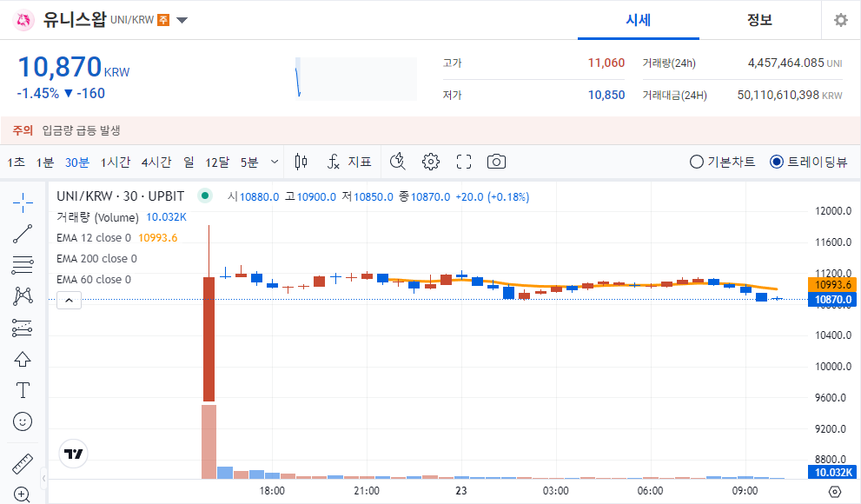Click the 10.032K volume axis label
Viewport: 861px width, 504px height.
tap(832, 472)
